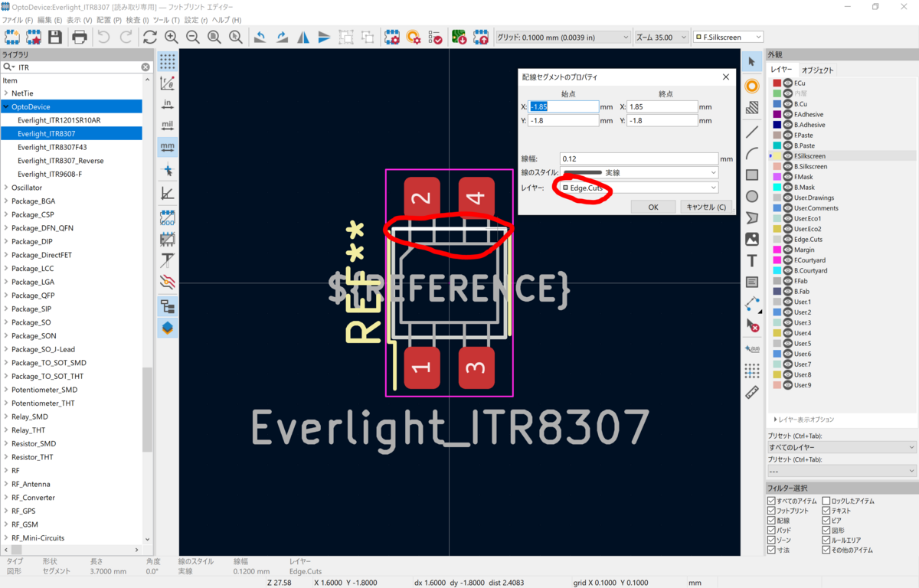Hide the Edge.Cuts layer eye icon
The height and width of the screenshot is (588, 919).
click(787, 239)
